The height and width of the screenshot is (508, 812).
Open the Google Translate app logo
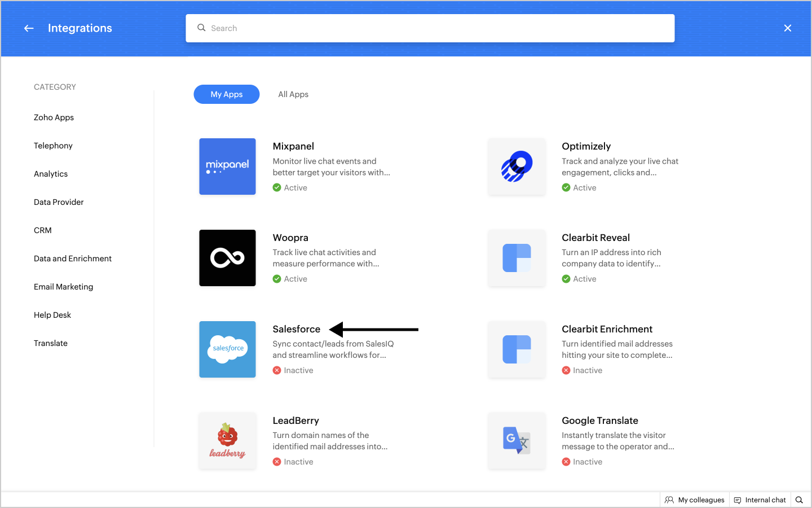click(517, 441)
